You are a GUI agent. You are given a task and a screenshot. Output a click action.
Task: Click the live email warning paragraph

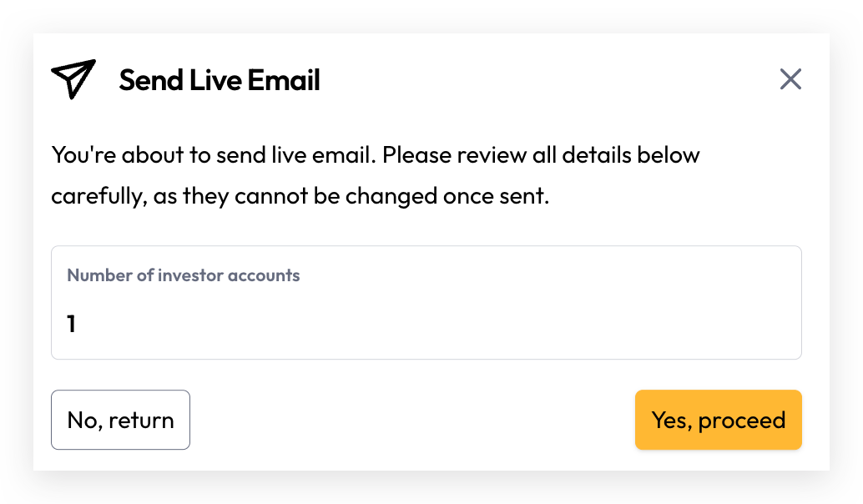pos(376,175)
